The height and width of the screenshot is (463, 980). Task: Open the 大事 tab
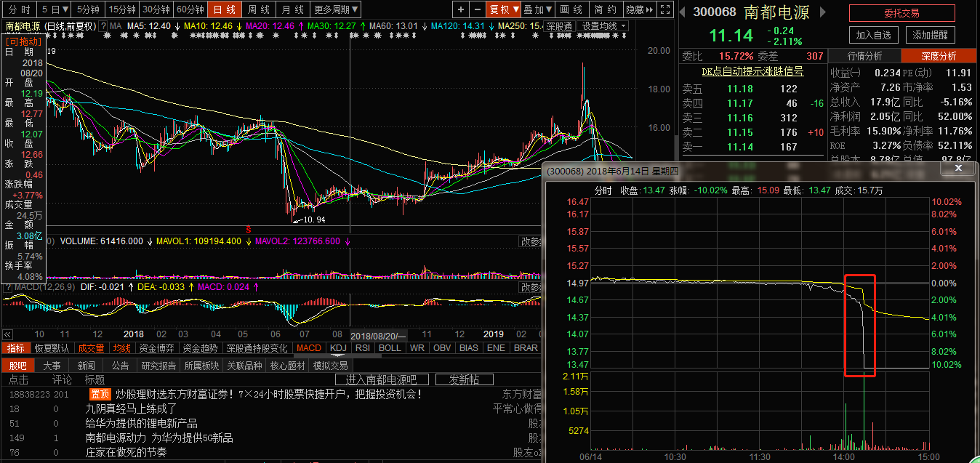click(x=52, y=365)
